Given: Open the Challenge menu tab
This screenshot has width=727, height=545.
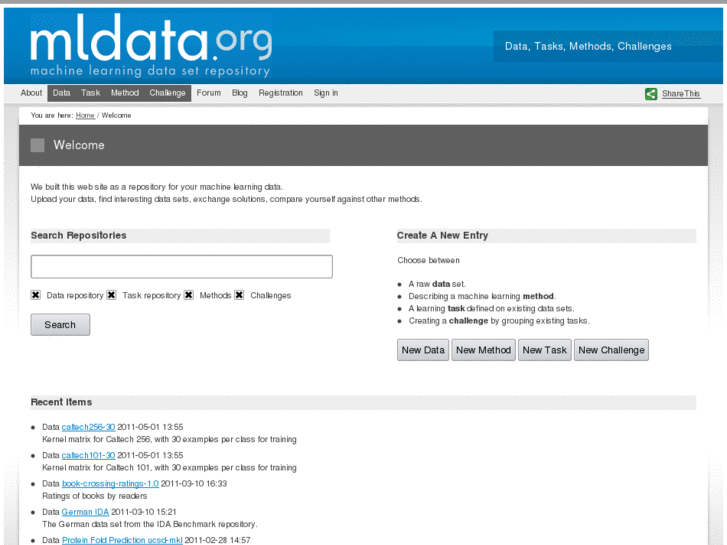Looking at the screenshot, I should (167, 93).
